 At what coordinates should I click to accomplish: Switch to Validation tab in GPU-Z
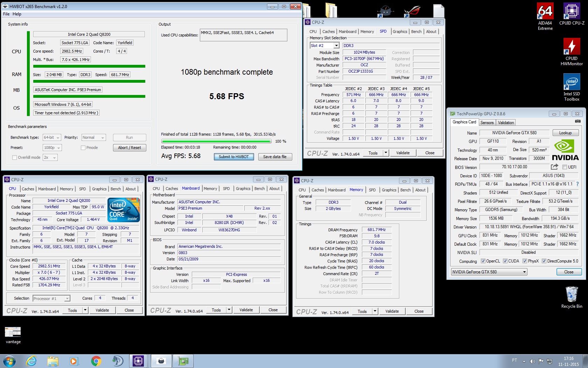[x=506, y=123]
